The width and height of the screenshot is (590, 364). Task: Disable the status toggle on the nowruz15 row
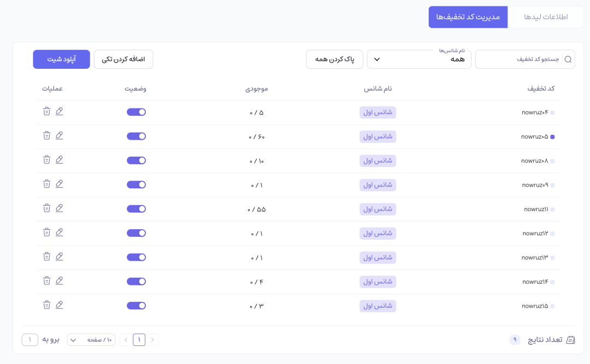pyautogui.click(x=136, y=305)
